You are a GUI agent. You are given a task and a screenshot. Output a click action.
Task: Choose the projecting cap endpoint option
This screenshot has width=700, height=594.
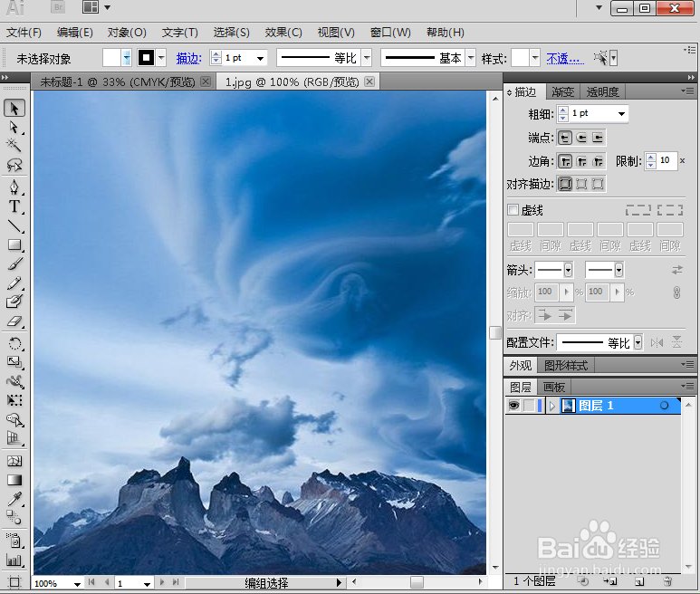[598, 138]
